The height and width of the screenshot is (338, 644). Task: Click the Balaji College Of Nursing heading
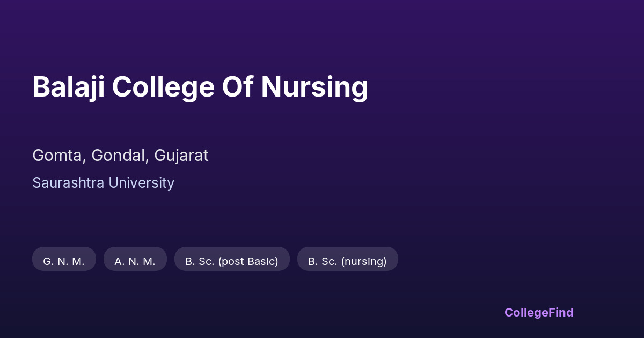200,87
